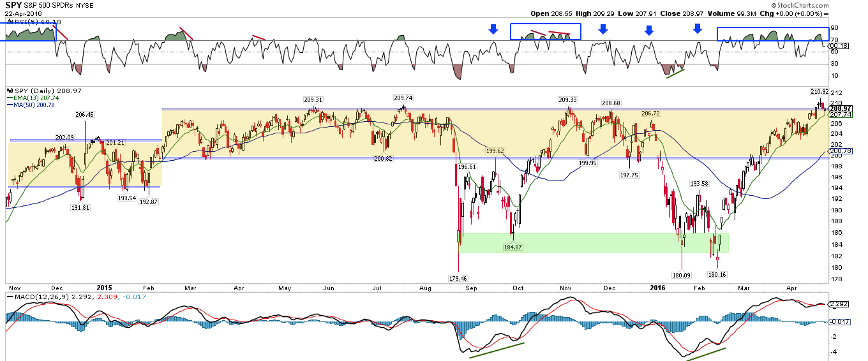Click the '201.21' price label
The image size is (868, 361).
point(115,142)
